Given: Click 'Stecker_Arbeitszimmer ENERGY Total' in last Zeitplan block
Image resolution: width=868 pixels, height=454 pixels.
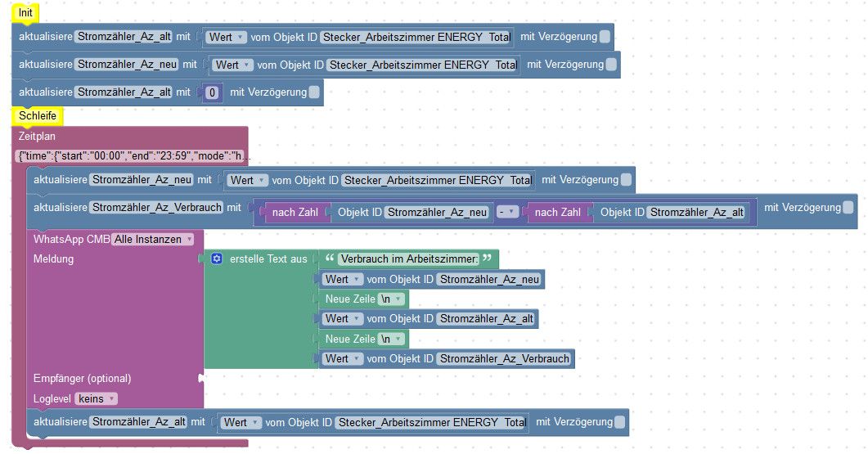Looking at the screenshot, I should (432, 422).
